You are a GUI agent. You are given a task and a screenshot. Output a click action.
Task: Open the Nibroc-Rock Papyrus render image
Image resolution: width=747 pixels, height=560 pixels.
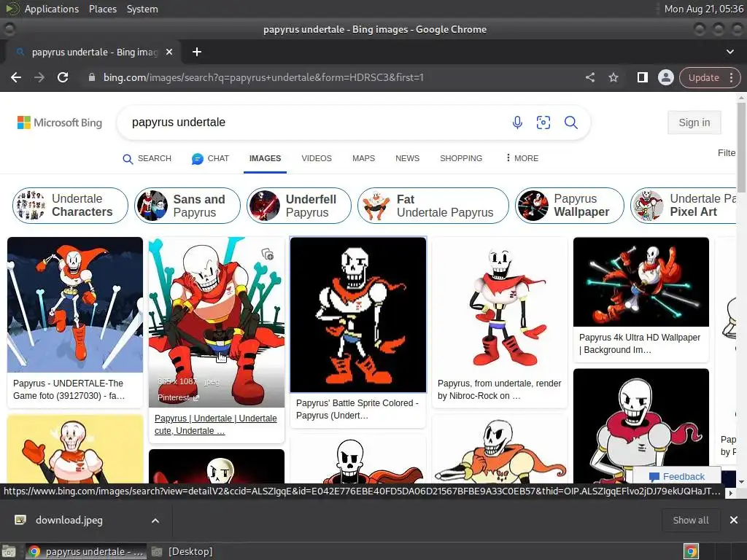point(499,305)
